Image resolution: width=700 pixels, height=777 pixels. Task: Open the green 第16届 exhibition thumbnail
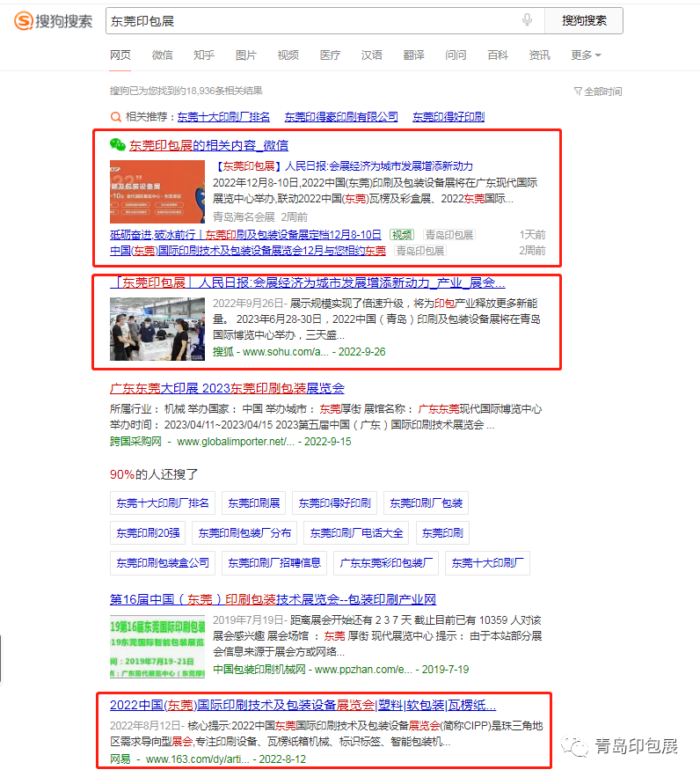coord(157,647)
